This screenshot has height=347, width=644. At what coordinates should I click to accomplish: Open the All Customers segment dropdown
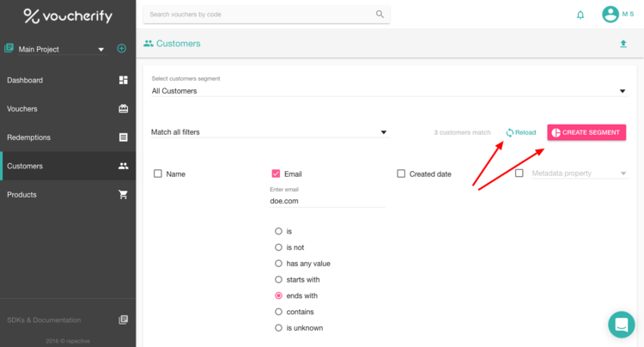coord(389,91)
